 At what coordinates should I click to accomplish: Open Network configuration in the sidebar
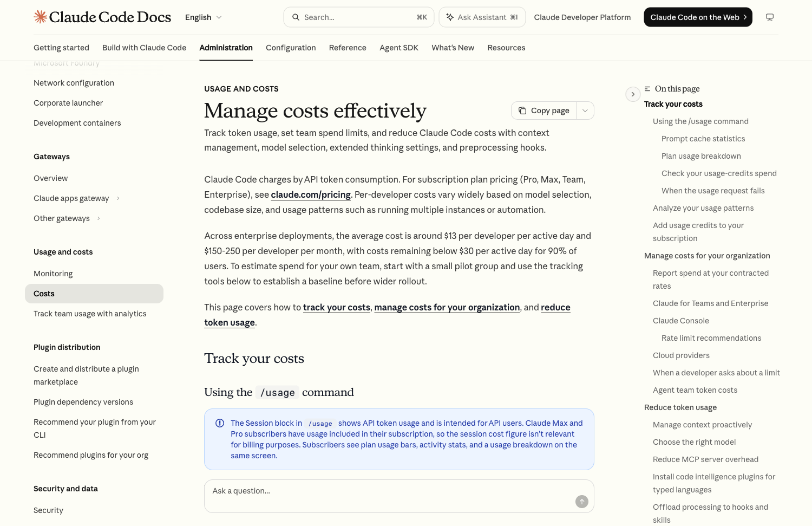pos(74,83)
